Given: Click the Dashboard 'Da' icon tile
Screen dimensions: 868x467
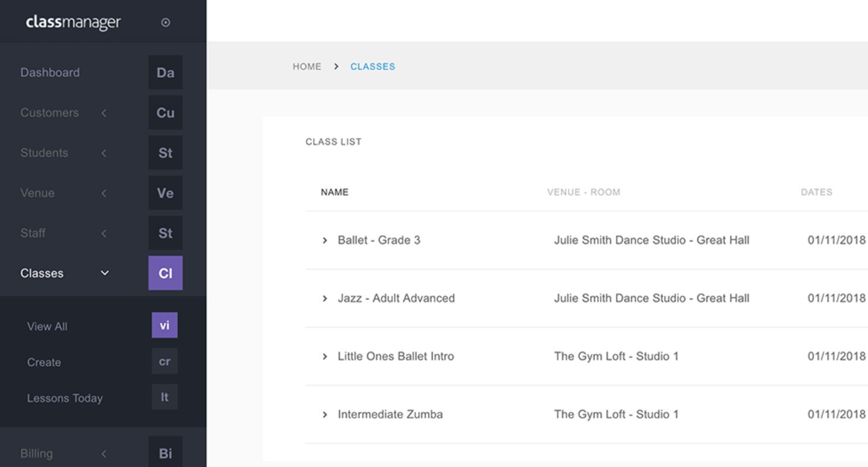Looking at the screenshot, I should pos(165,72).
